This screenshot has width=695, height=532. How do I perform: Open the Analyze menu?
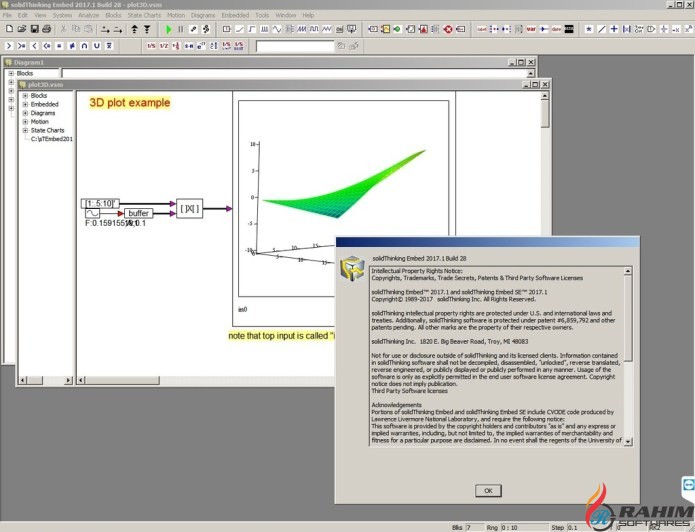click(88, 16)
